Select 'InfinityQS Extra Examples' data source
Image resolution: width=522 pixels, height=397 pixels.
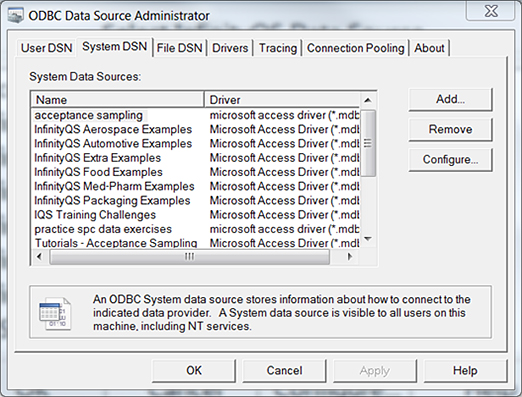click(x=97, y=158)
